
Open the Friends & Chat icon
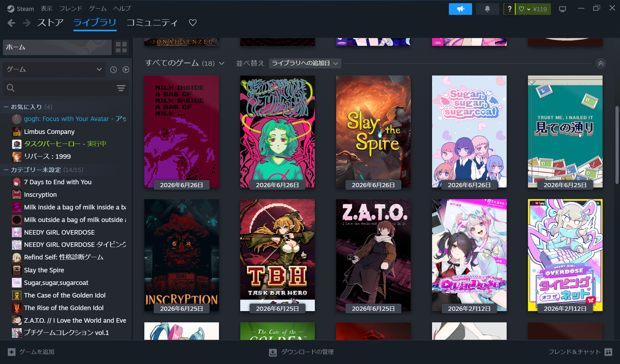(608, 352)
